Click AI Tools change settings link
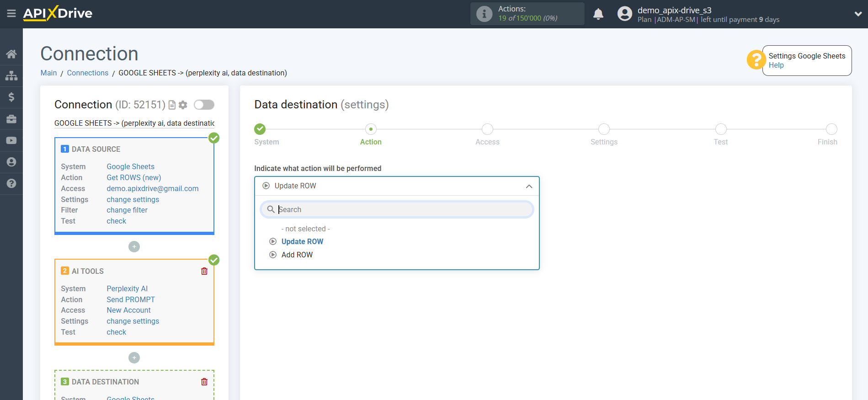 133,321
